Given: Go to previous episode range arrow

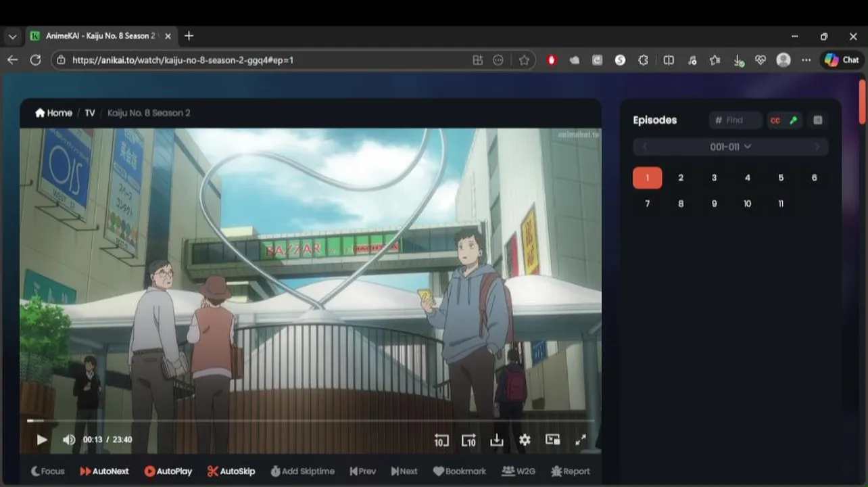Looking at the screenshot, I should pos(645,147).
